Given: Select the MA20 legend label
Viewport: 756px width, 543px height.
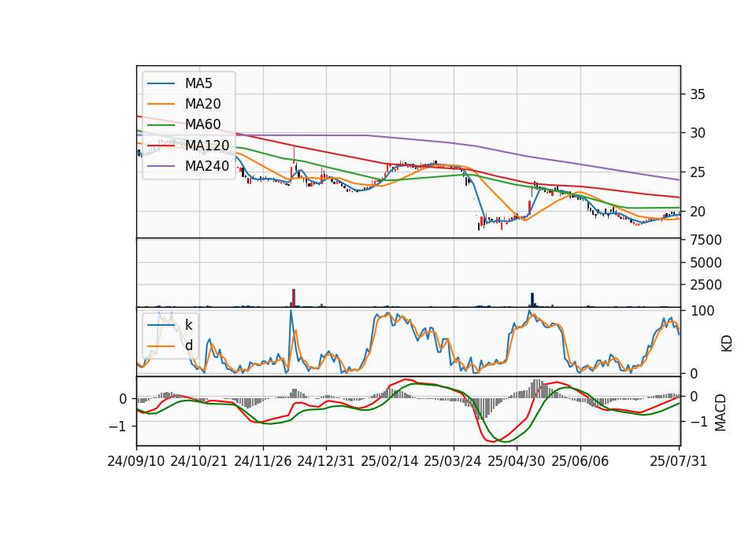Looking at the screenshot, I should coord(202,104).
